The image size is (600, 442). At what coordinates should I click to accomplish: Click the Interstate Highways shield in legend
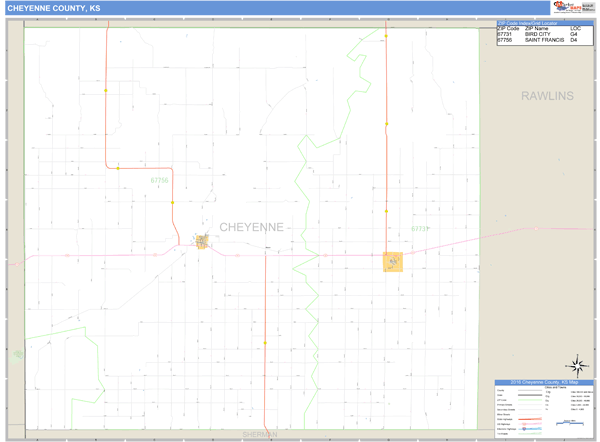click(x=524, y=429)
